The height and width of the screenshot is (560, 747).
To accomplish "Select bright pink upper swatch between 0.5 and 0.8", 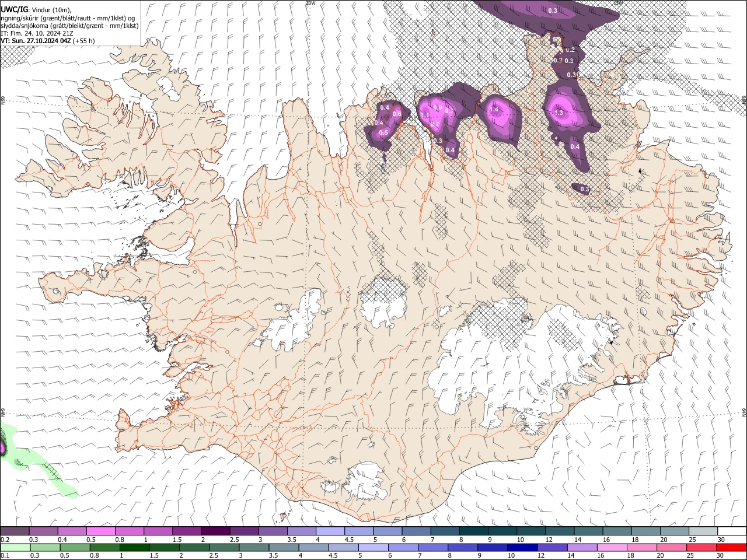I will [101, 531].
